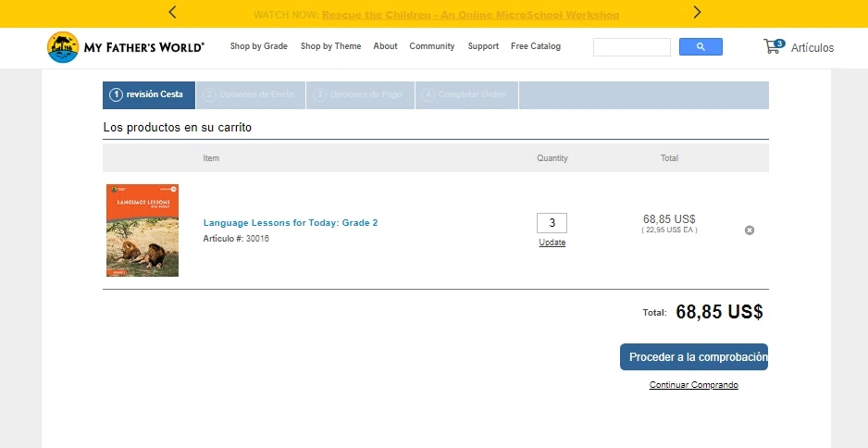
Task: Go to Free Catalog page
Action: click(x=535, y=46)
